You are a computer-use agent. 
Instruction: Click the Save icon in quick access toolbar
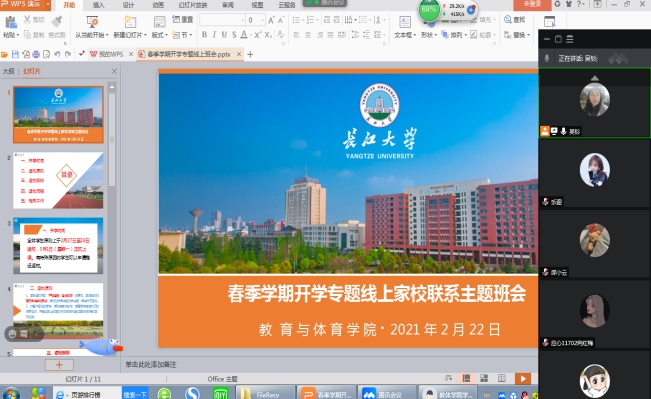[x=15, y=54]
